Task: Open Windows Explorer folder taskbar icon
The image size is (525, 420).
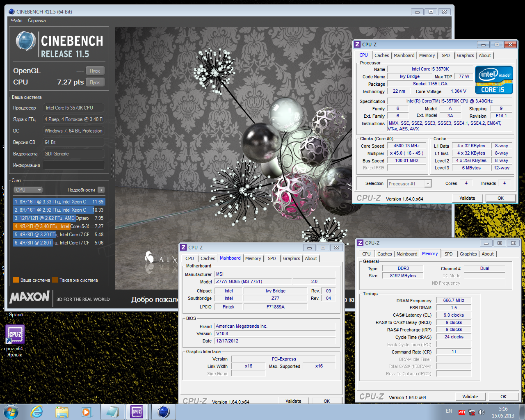Action: pyautogui.click(x=62, y=412)
